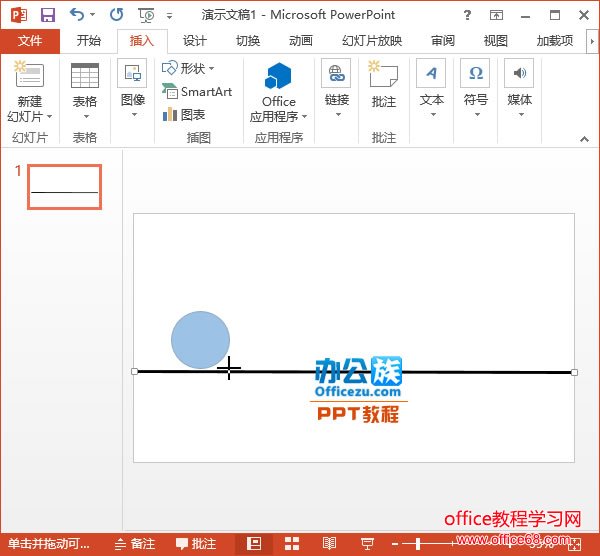Screen dimensions: 600x556
Task: Click the Undo arrow icon
Action: [x=77, y=15]
